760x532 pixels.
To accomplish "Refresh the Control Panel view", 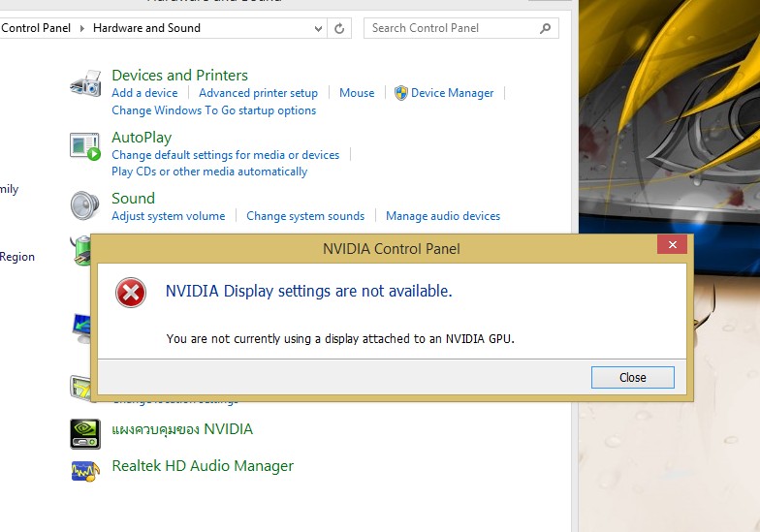I will tap(339, 28).
